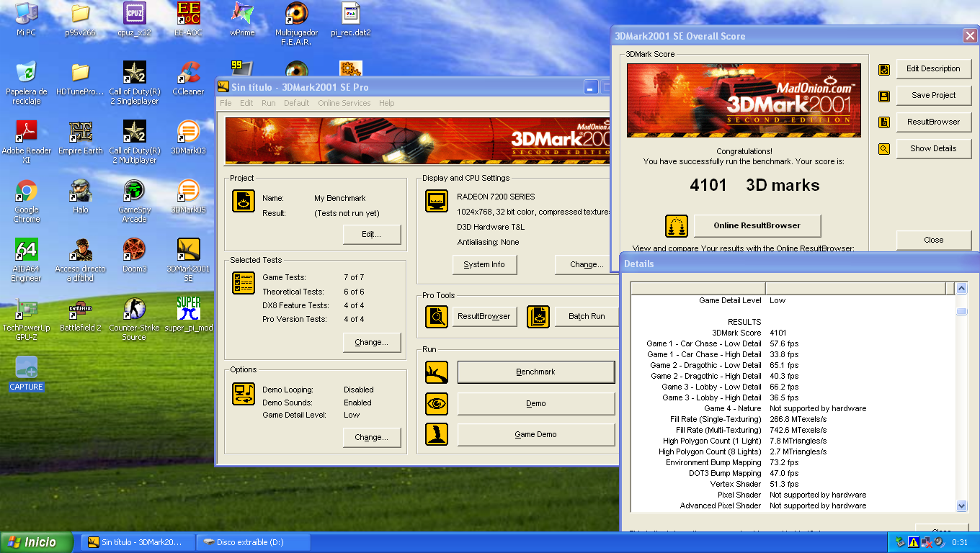This screenshot has width=980, height=553.
Task: Open ResultBrowser in Pro Tools
Action: [484, 316]
